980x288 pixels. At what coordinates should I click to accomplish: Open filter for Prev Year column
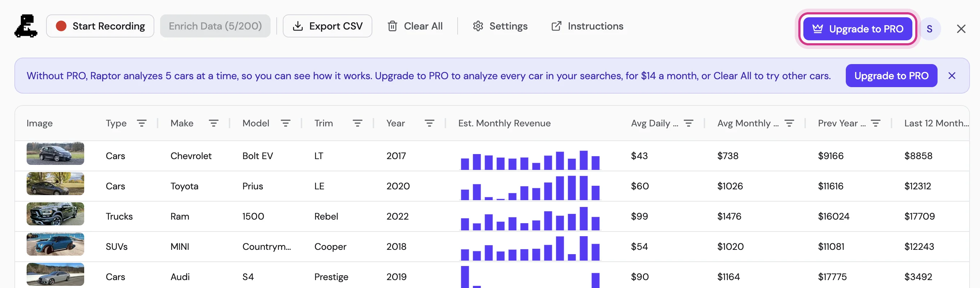coord(875,123)
